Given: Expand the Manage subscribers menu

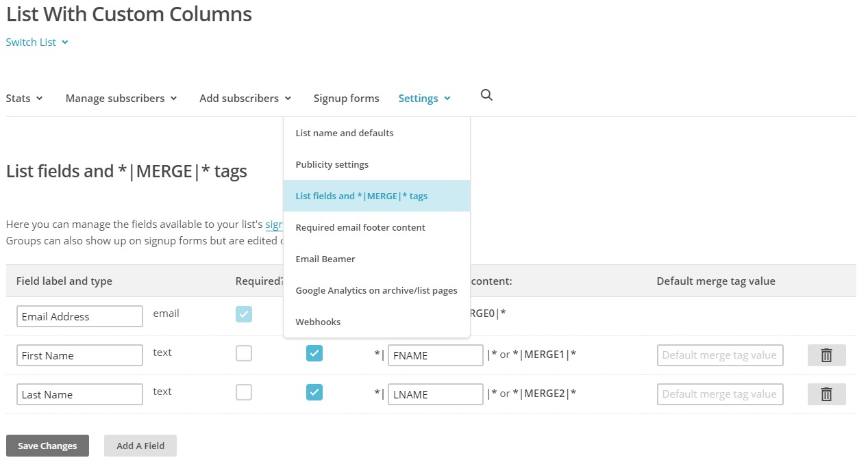Looking at the screenshot, I should point(121,99).
